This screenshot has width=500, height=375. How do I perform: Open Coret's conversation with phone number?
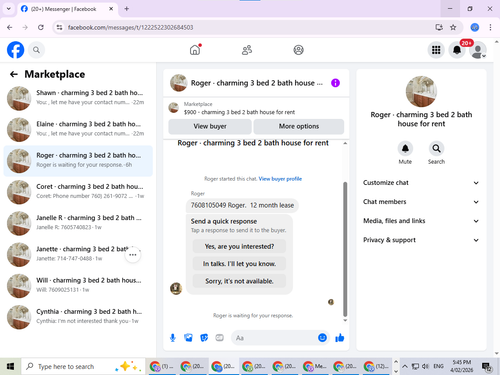pos(78,192)
